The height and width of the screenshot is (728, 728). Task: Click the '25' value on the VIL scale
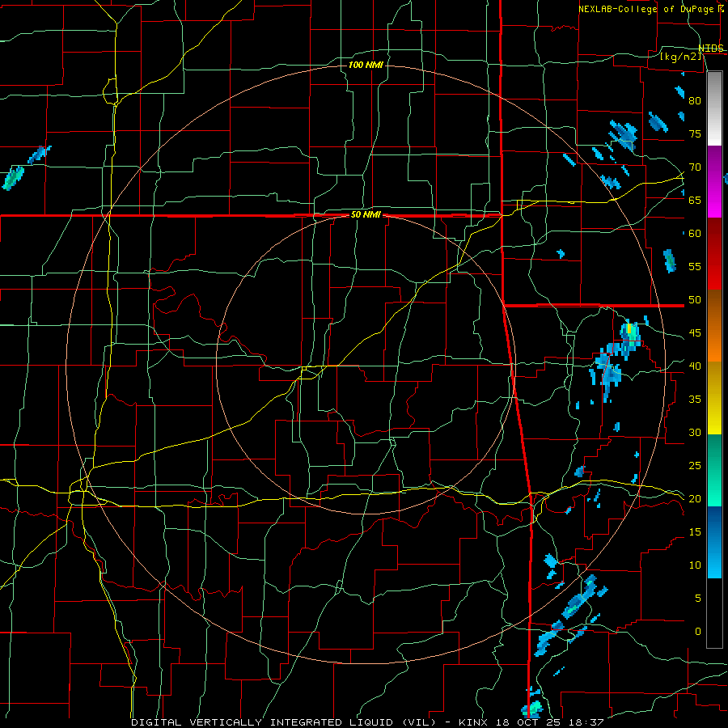pyautogui.click(x=695, y=466)
